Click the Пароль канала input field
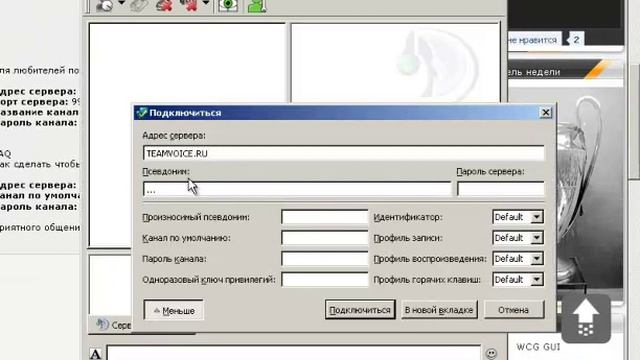Viewport: 640px width, 360px height. [324, 259]
